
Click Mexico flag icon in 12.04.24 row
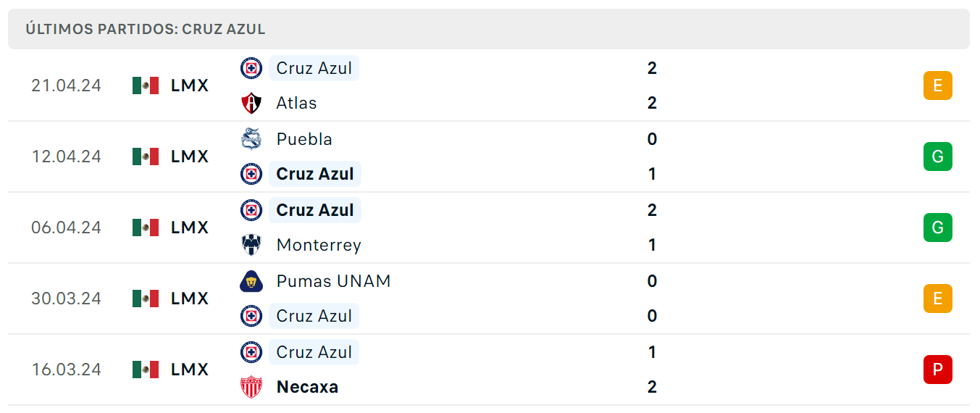pos(146,157)
